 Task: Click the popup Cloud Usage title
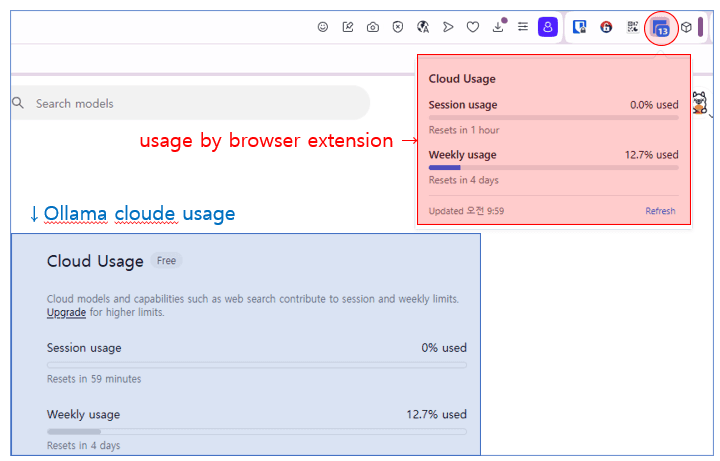(x=462, y=79)
